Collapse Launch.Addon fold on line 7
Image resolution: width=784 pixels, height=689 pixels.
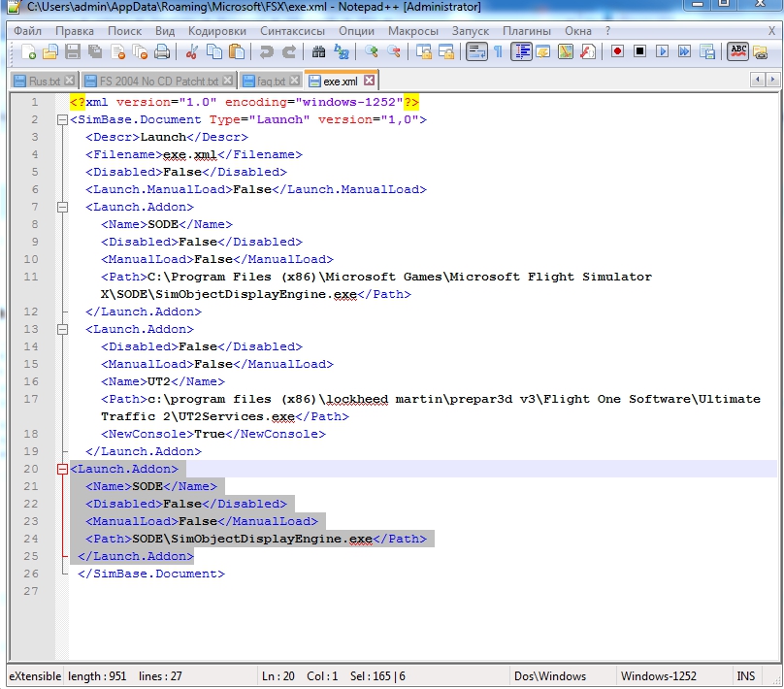click(x=62, y=207)
